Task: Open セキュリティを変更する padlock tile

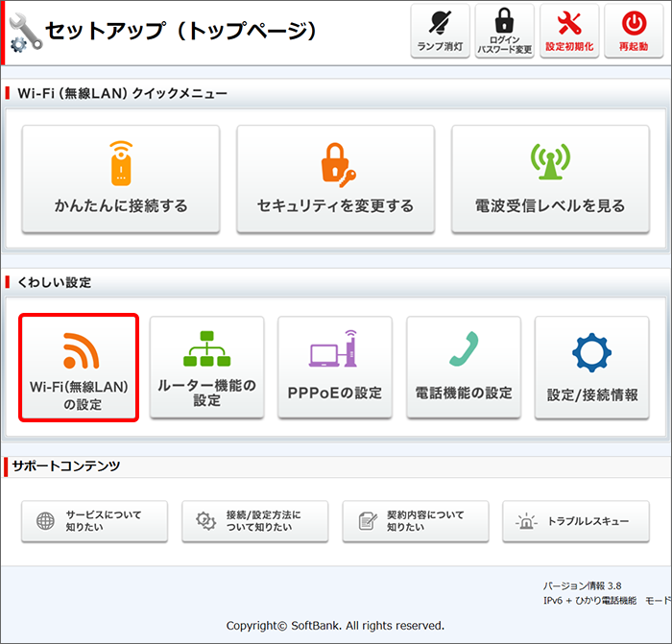Action: [x=336, y=179]
